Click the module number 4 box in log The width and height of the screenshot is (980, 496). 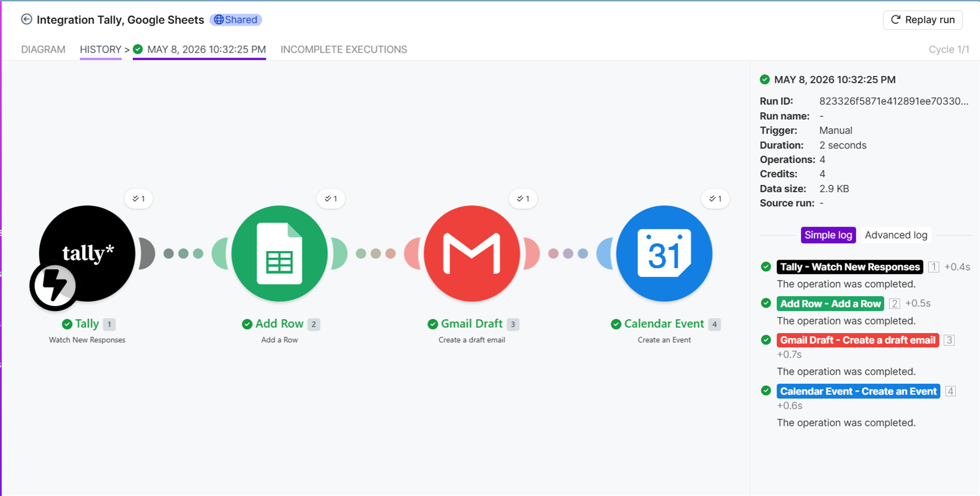951,391
